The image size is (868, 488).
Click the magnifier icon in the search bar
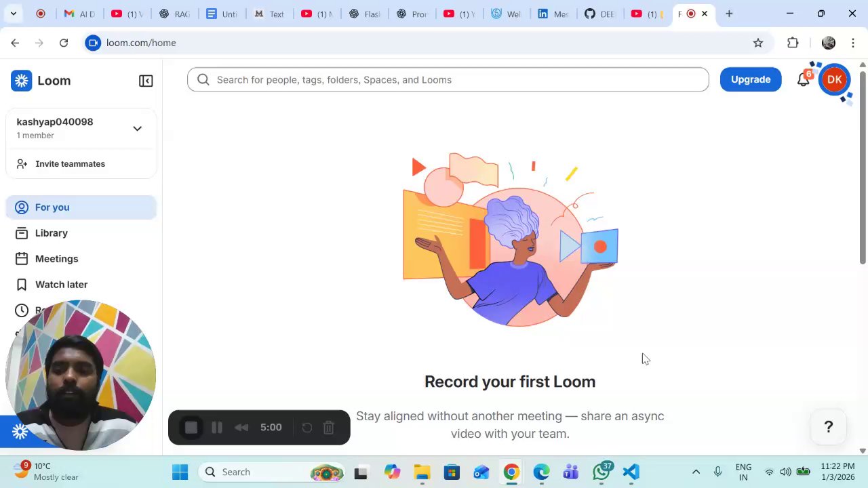(x=203, y=79)
